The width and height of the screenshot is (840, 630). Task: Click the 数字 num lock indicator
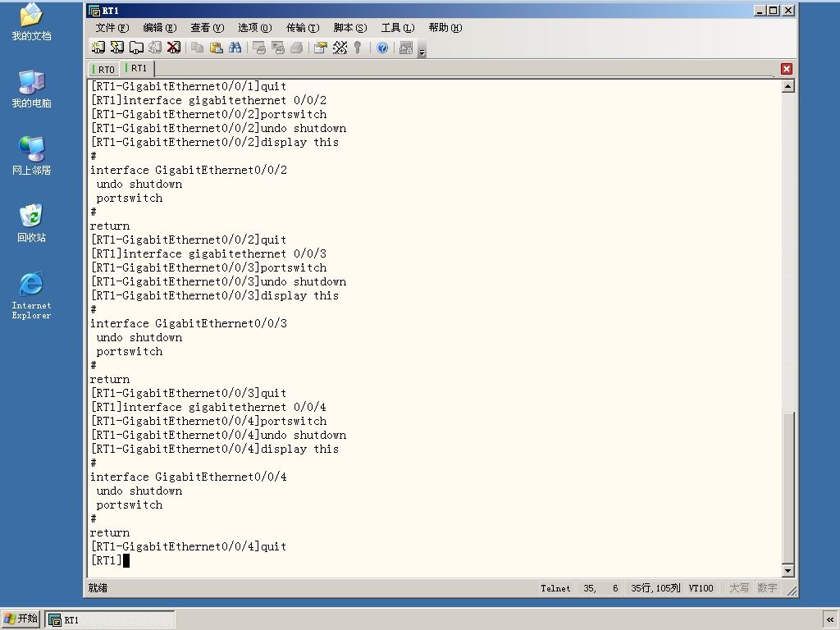tap(767, 588)
